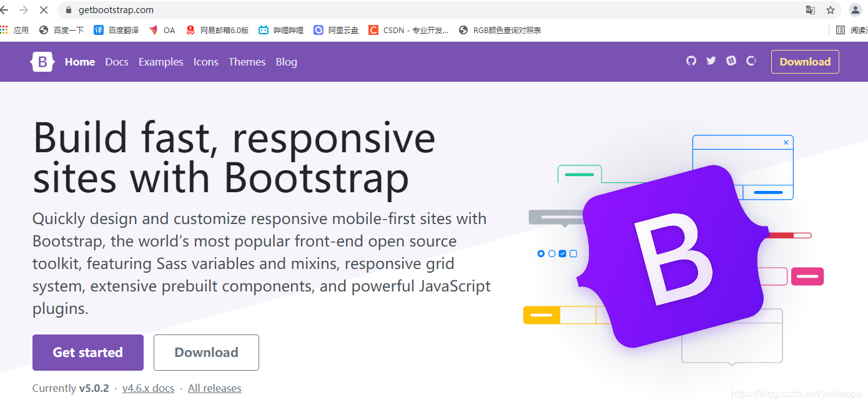The width and height of the screenshot is (868, 405).
Task: Open Icons in the navbar
Action: point(206,62)
